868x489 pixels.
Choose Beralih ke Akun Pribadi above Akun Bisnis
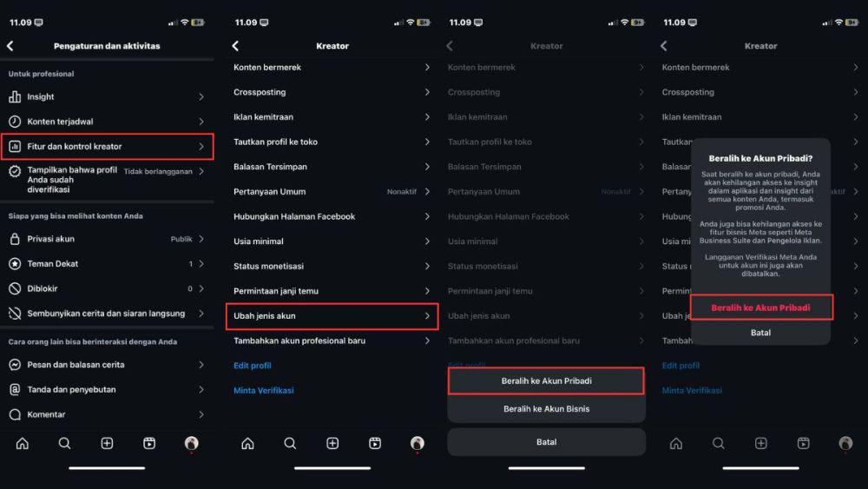(546, 381)
